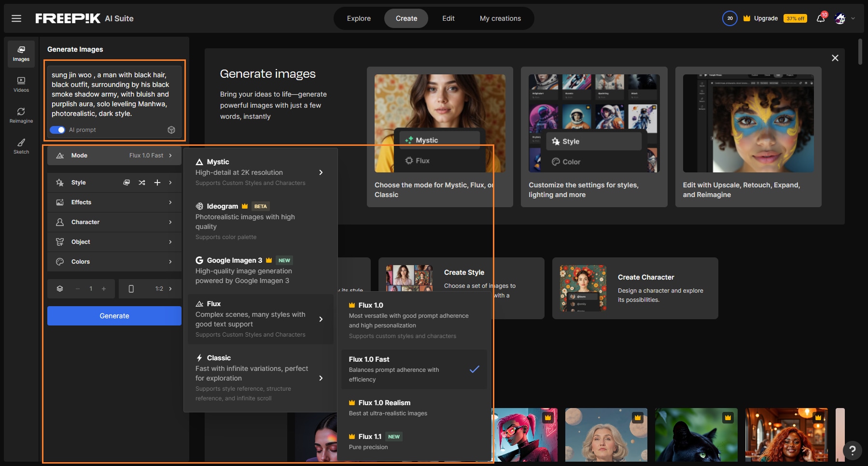Open the Upscale, Retouch tutorial card
The height and width of the screenshot is (466, 868).
pos(748,137)
